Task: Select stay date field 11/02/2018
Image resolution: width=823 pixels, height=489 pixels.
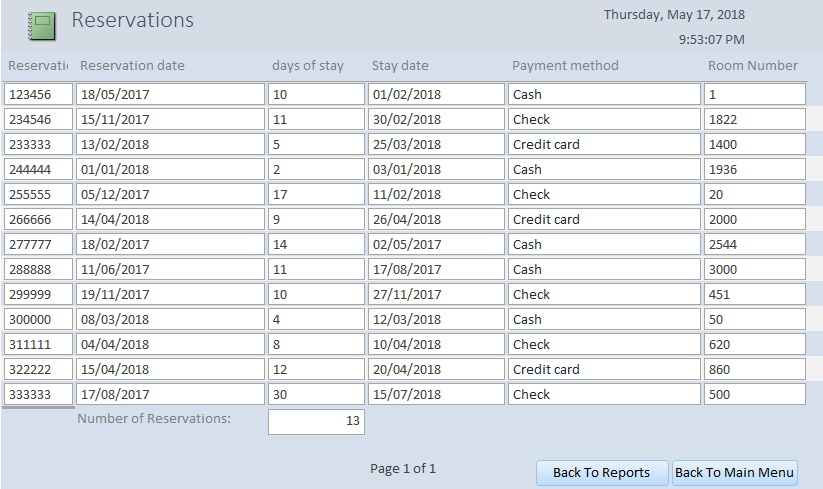Action: pos(436,194)
